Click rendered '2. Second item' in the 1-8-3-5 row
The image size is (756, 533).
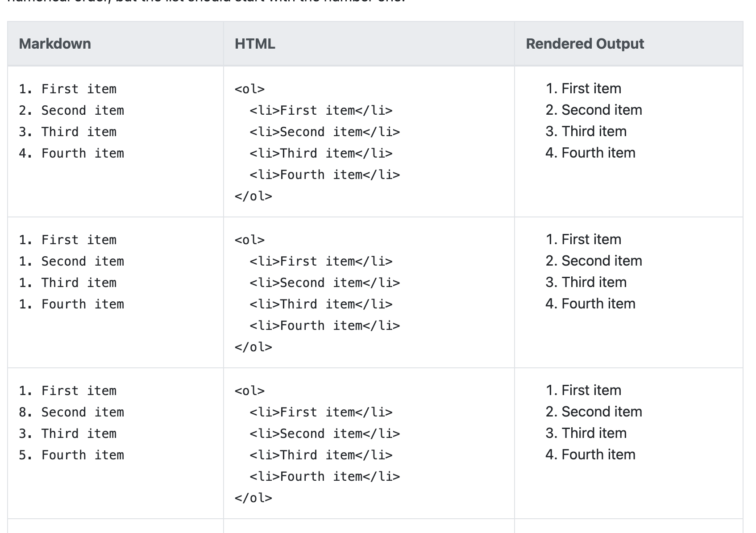coord(594,412)
